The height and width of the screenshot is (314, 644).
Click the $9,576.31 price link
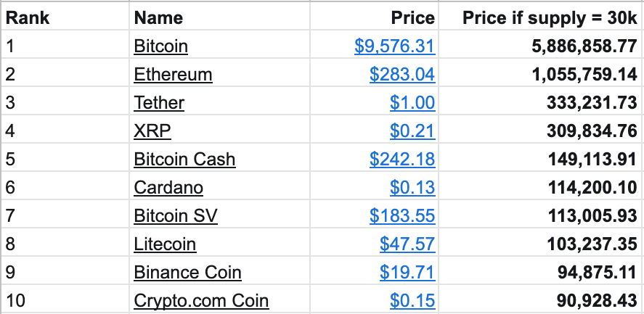click(x=394, y=46)
